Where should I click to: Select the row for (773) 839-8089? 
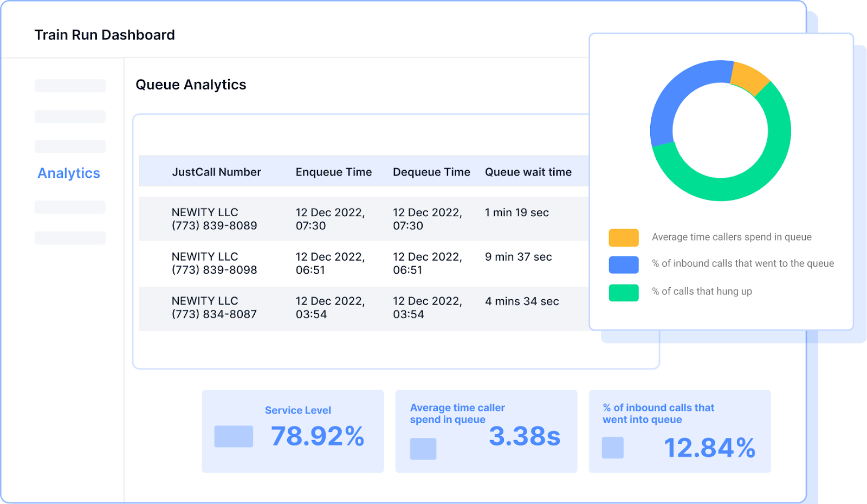[x=214, y=219]
